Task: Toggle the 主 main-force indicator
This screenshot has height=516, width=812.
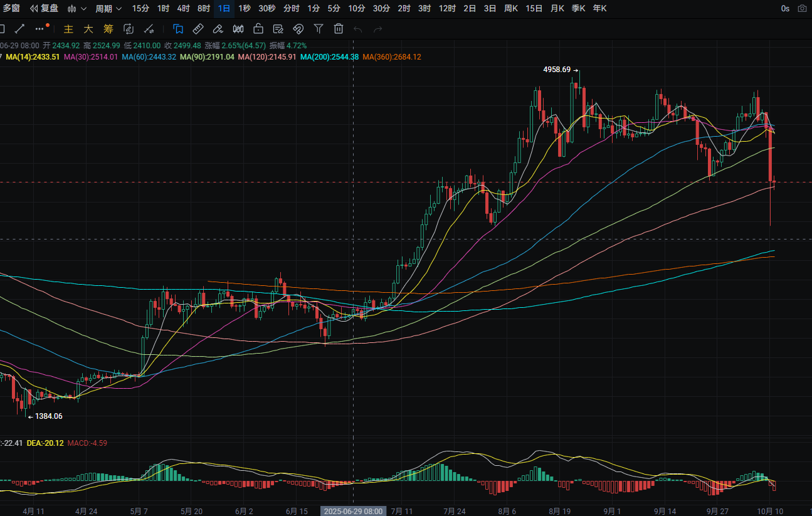Action: click(x=69, y=29)
